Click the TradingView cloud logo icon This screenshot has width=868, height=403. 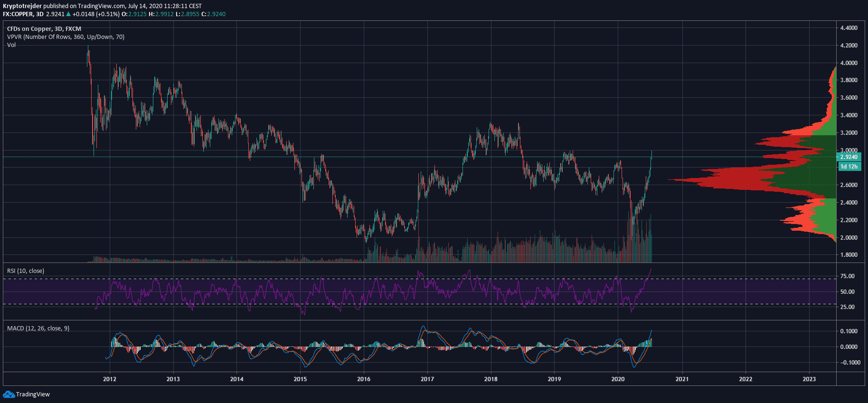click(x=9, y=394)
